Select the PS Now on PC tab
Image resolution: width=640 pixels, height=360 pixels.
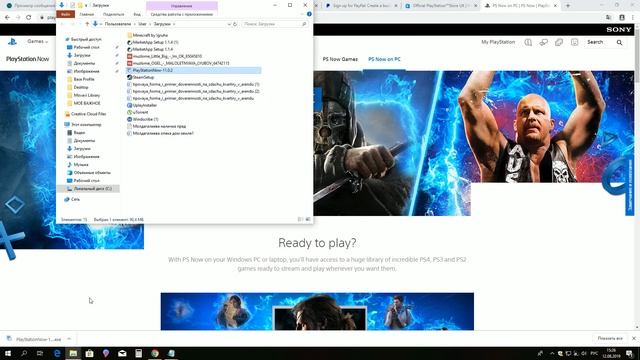pyautogui.click(x=384, y=59)
